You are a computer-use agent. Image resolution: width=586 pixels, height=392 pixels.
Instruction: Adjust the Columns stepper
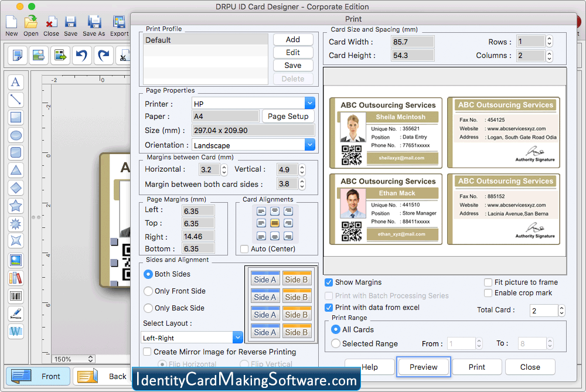(550, 56)
